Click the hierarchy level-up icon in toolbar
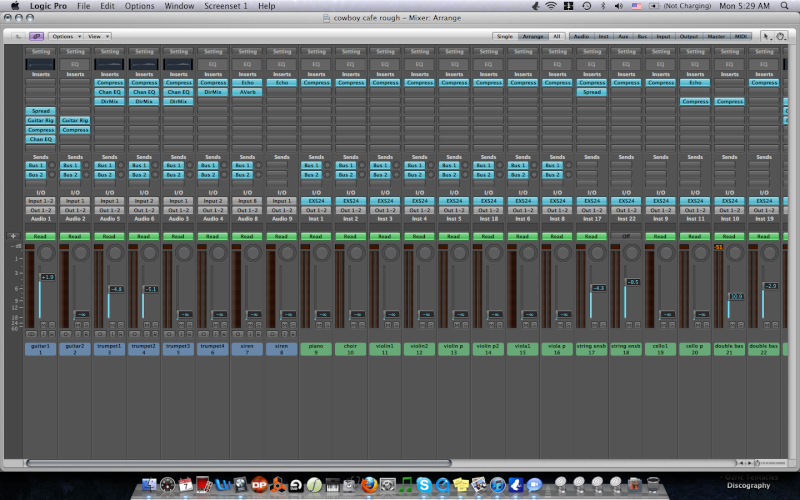Viewport: 800px width, 500px height. coord(18,36)
